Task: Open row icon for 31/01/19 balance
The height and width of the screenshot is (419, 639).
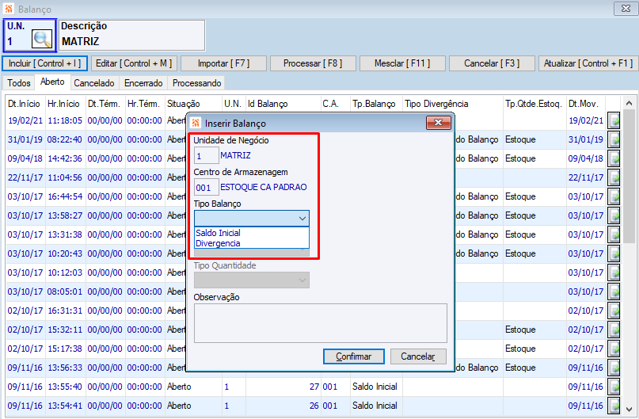Action: [613, 139]
